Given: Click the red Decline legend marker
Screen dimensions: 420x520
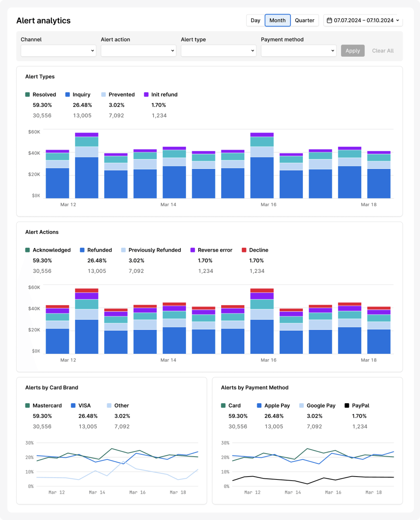Looking at the screenshot, I should click(245, 250).
